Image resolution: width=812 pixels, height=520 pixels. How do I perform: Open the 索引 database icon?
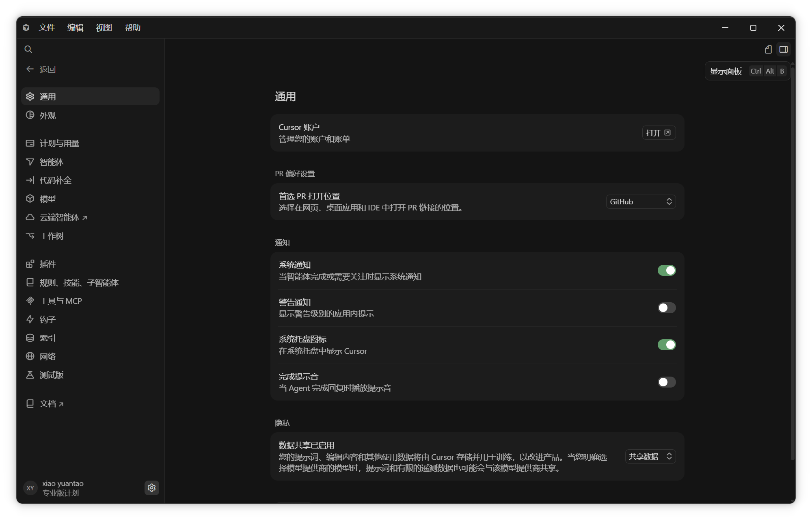(30, 338)
